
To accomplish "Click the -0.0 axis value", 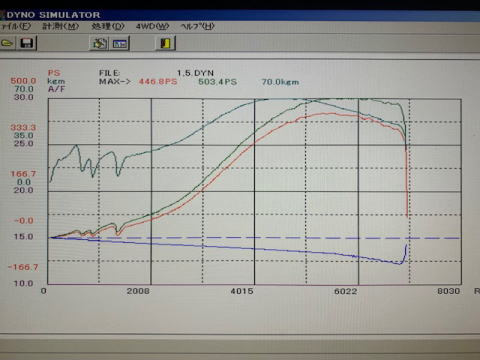I will pyautogui.click(x=24, y=220).
